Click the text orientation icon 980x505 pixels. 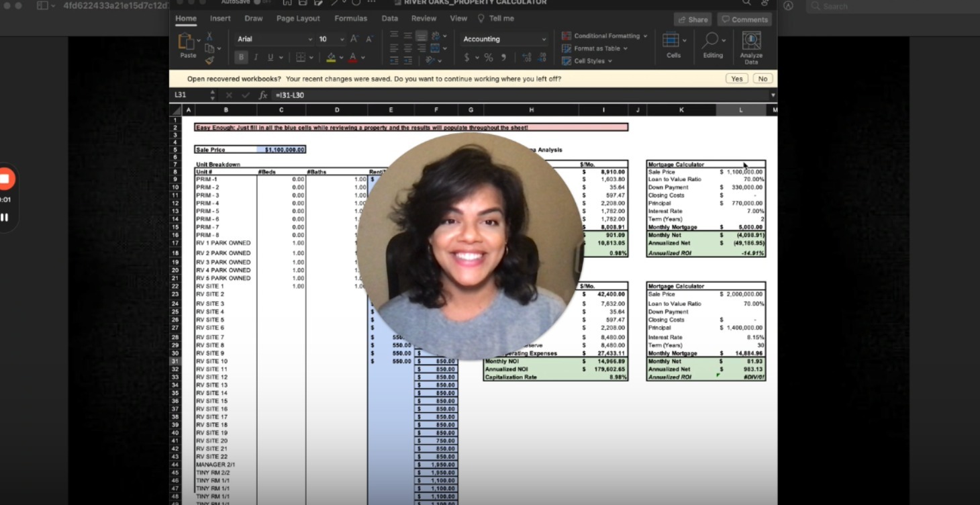pyautogui.click(x=430, y=60)
